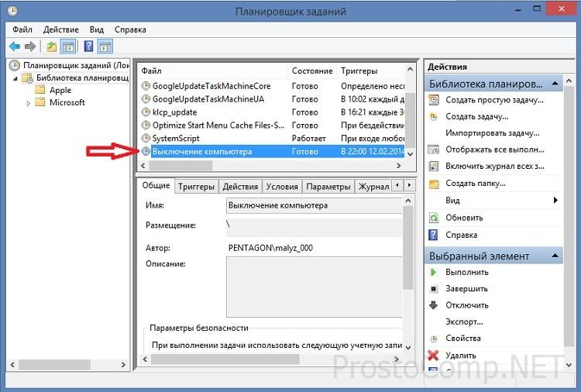Collapse the Выбранный элемент actions section
Screen dimensions: 581x392
555,256
